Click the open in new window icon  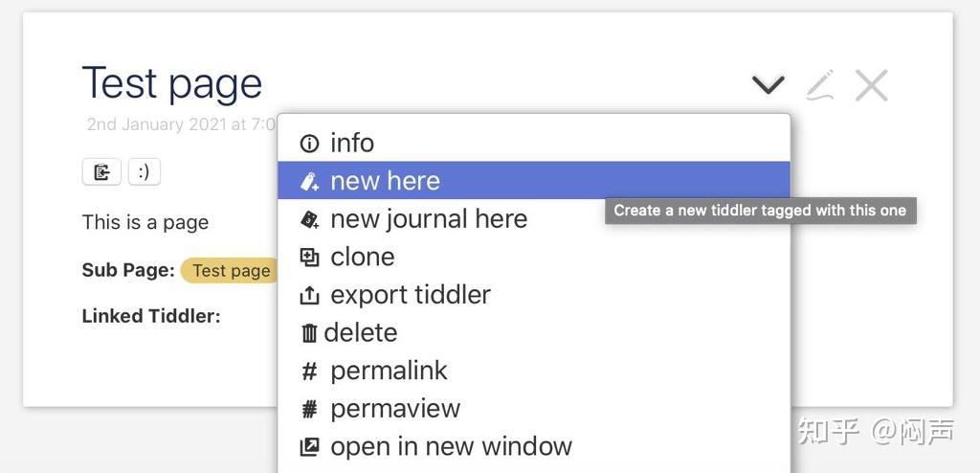[x=309, y=447]
